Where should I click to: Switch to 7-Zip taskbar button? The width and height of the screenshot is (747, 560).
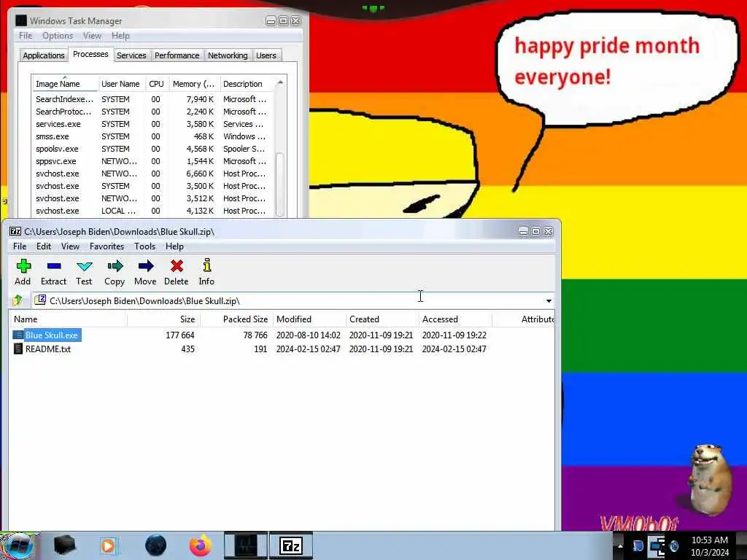pyautogui.click(x=291, y=545)
